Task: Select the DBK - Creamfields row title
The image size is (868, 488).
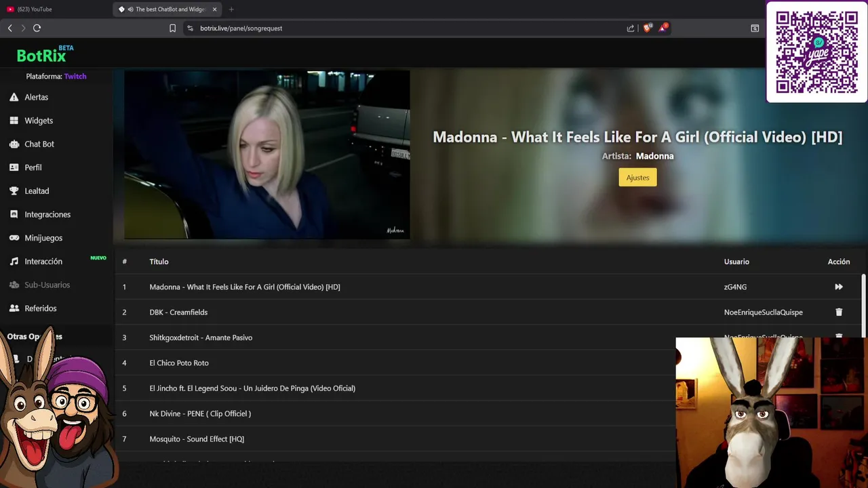Action: 178,312
